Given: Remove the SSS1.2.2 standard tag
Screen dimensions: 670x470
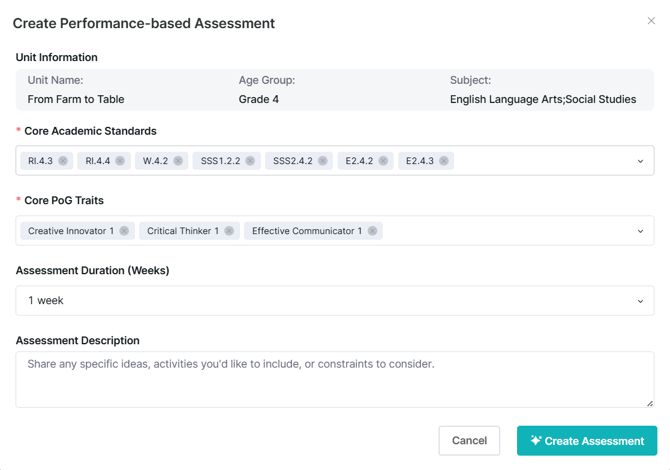Looking at the screenshot, I should 250,161.
